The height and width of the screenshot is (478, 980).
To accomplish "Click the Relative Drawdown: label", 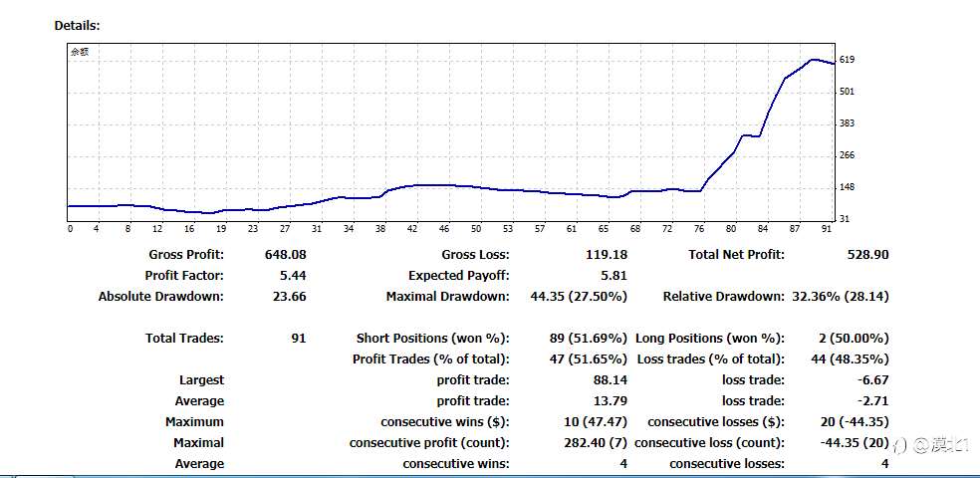I will pos(724,297).
